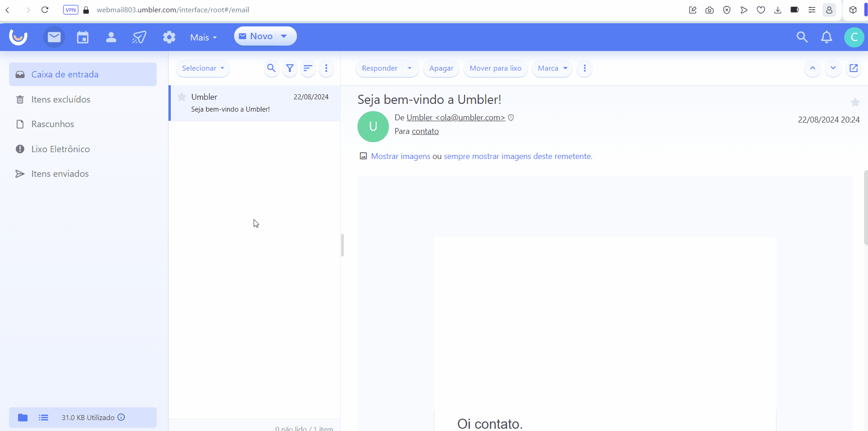Star the Umbler message in list
Screen dimensions: 868x431
[182, 97]
